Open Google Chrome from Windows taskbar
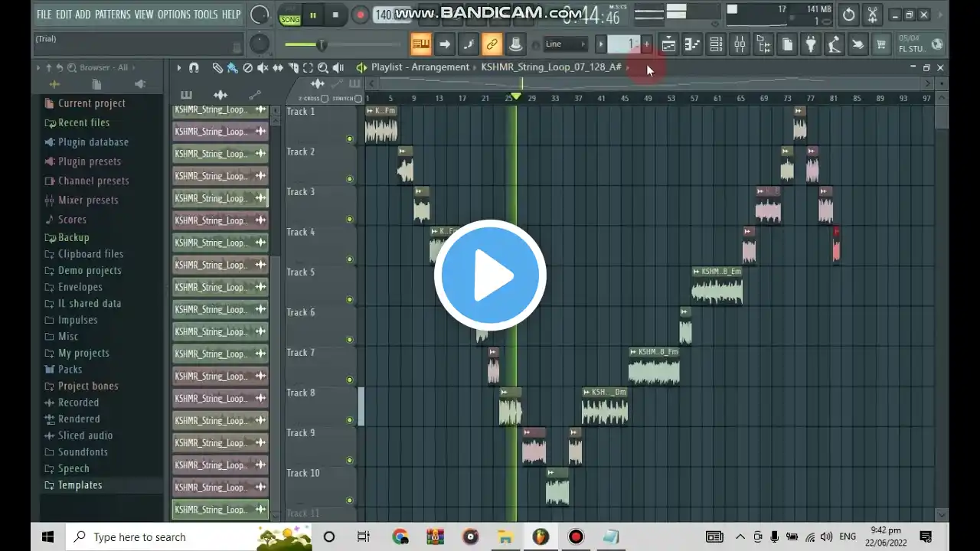The image size is (980, 551). (x=400, y=536)
